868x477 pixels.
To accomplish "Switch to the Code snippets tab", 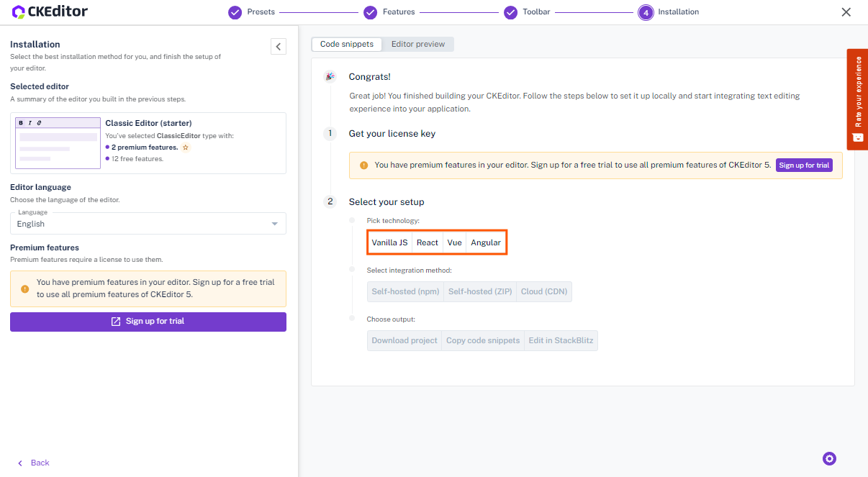I will tap(347, 44).
